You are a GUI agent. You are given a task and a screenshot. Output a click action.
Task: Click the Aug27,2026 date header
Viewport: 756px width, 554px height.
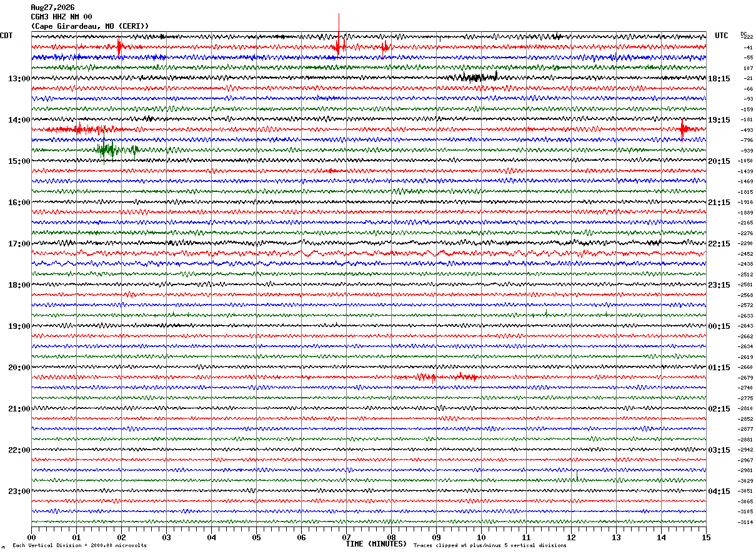[52, 8]
